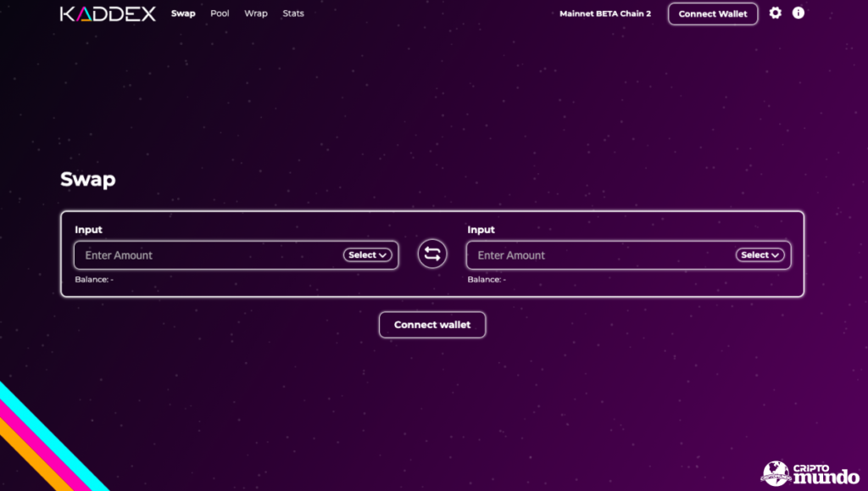Switch to the Pool tab

pos(220,14)
